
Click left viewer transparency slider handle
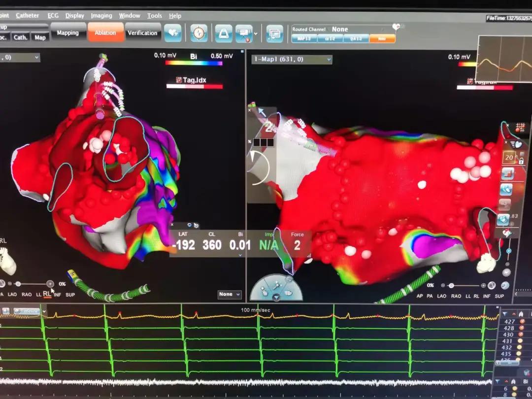coord(18,284)
